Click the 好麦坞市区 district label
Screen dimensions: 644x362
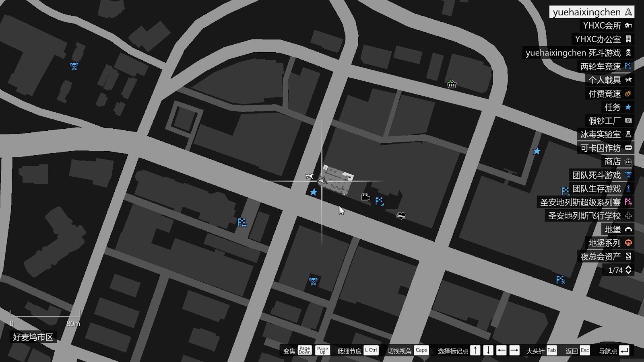coord(33,337)
